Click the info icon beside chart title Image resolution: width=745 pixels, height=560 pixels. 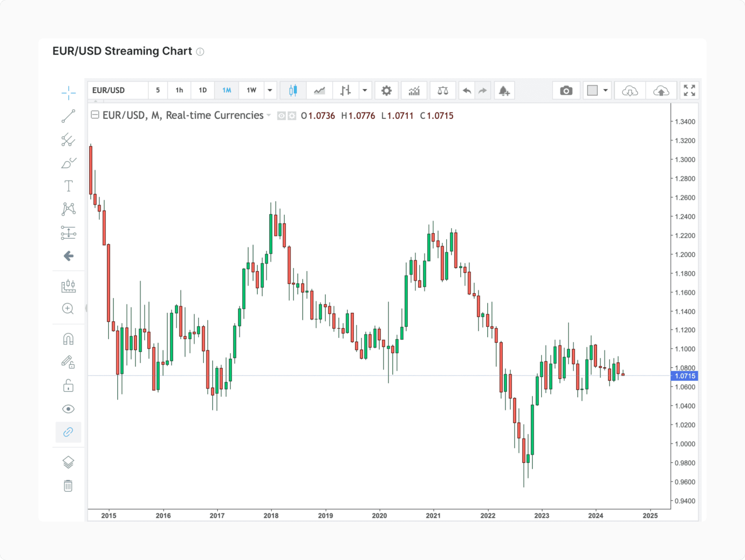200,52
